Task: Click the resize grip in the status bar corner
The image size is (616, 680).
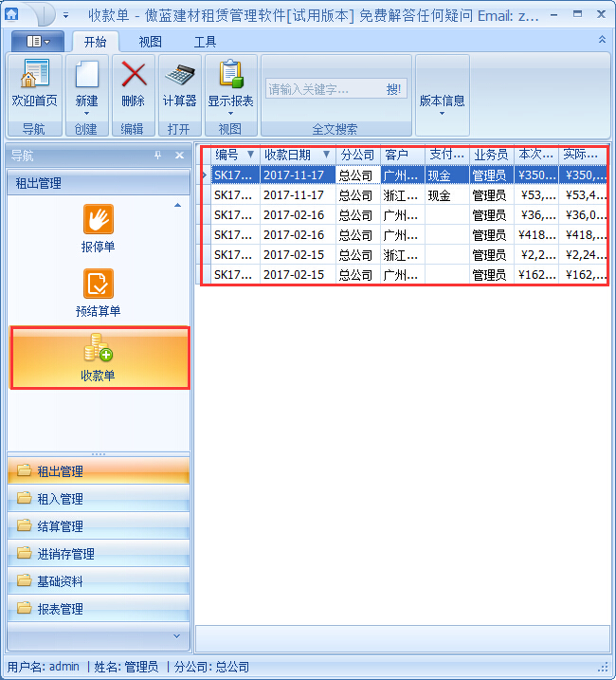Action: [604, 667]
